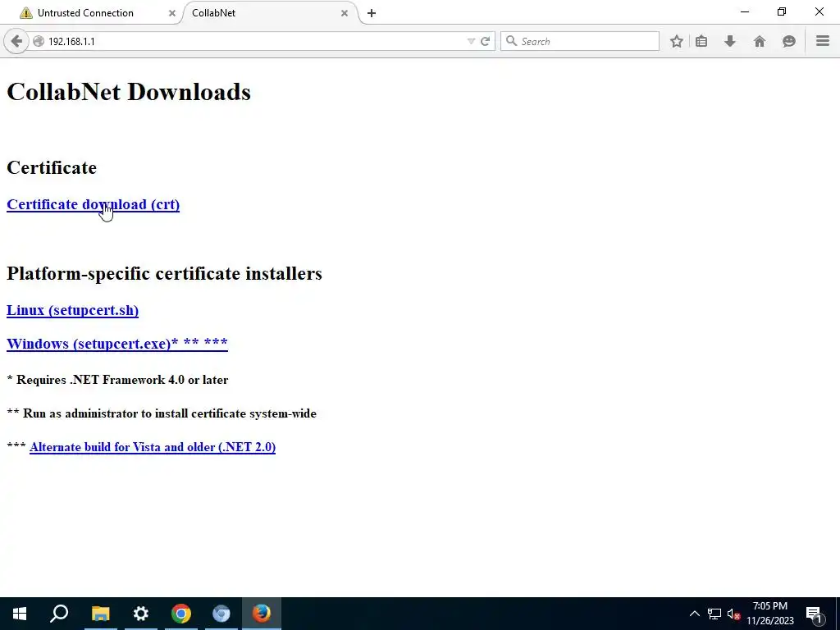Show bookmarks list icon
The width and height of the screenshot is (840, 630).
pyautogui.click(x=701, y=41)
